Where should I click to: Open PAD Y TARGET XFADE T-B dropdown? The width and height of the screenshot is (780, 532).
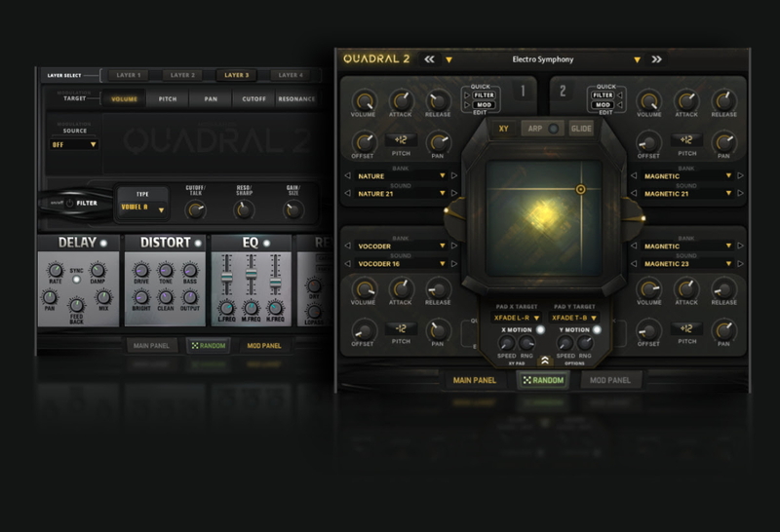pos(573,318)
